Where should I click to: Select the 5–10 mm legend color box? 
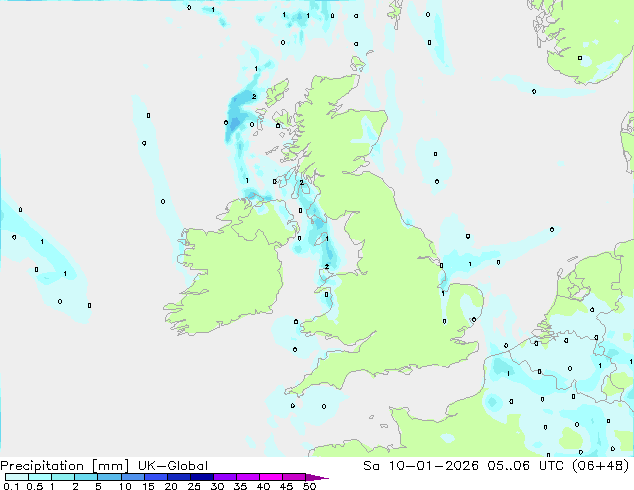[109, 477]
